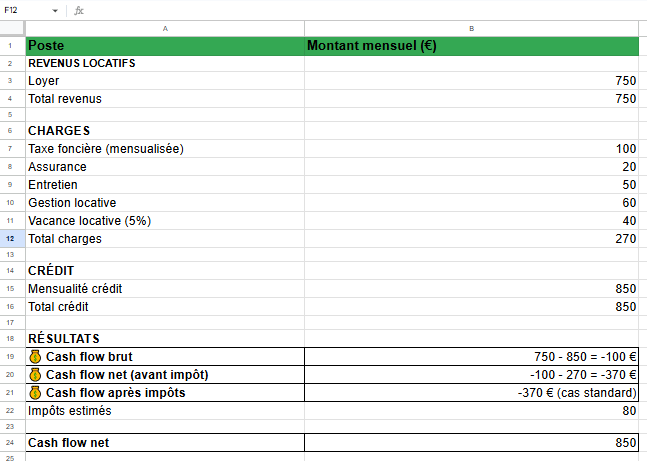Click money bag icon in Cash flow net (avant impôt) row
The image size is (647, 461).
[35, 375]
